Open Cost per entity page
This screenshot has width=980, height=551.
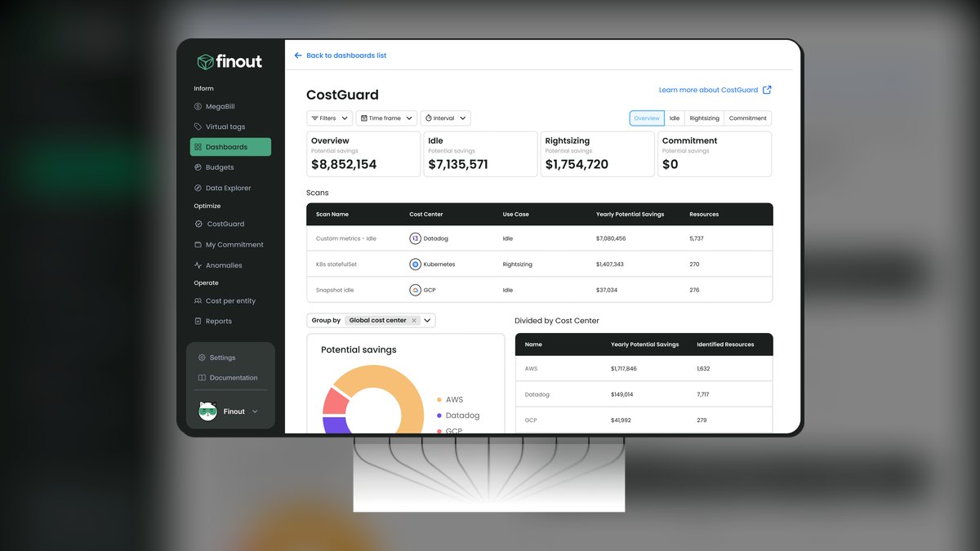click(x=230, y=301)
